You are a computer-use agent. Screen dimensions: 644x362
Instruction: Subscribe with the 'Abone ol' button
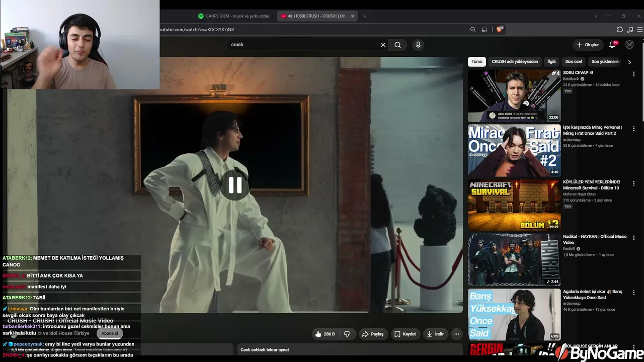click(110, 333)
